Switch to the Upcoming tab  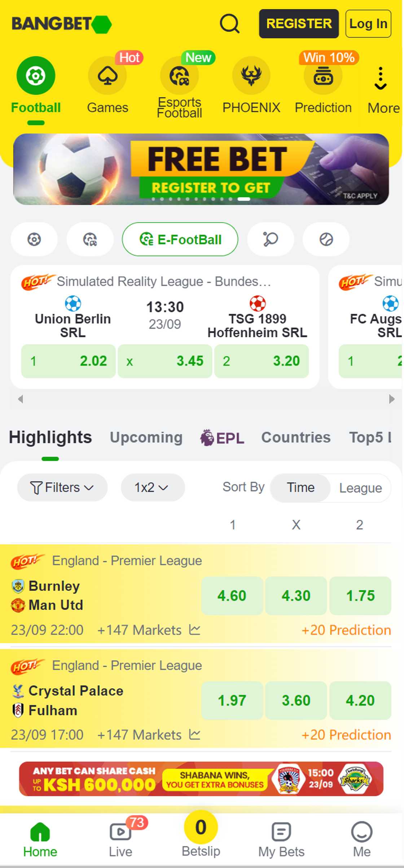click(146, 438)
